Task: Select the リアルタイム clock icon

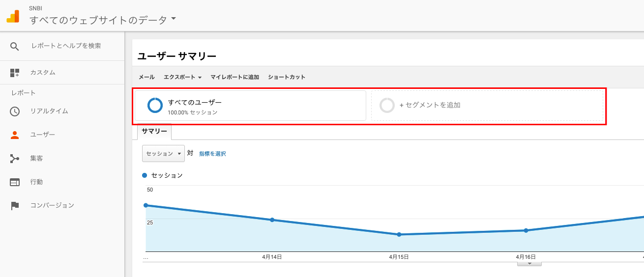Action: (15, 111)
